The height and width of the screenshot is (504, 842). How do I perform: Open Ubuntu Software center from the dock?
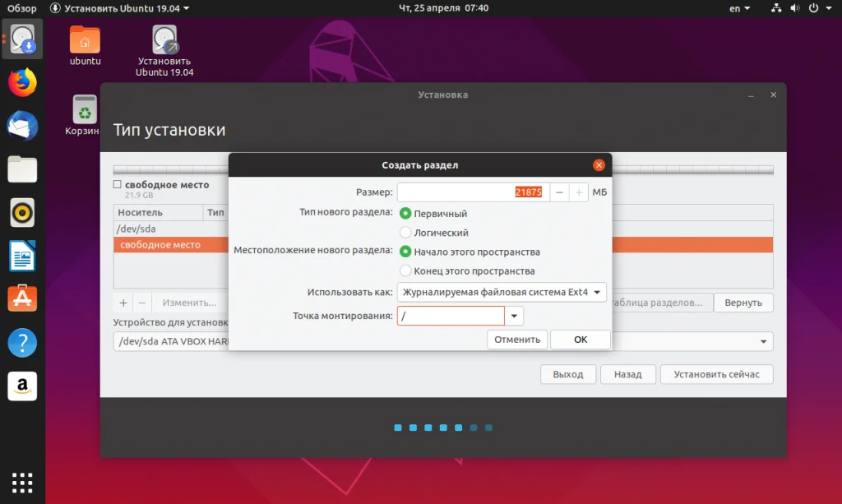[22, 298]
